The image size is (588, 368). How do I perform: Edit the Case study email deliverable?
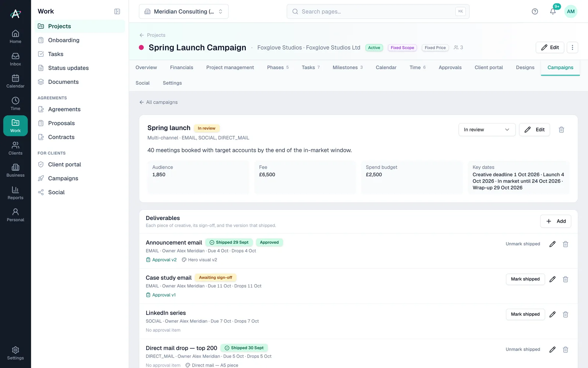point(552,279)
